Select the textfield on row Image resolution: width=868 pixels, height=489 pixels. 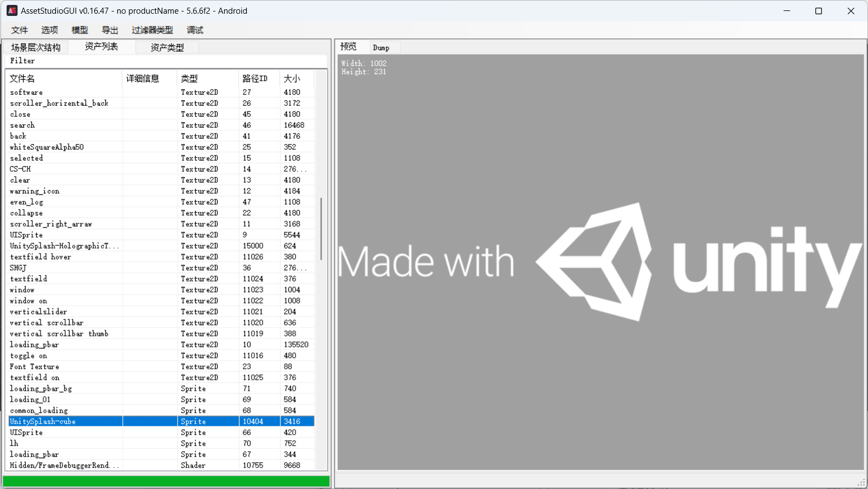(x=162, y=378)
